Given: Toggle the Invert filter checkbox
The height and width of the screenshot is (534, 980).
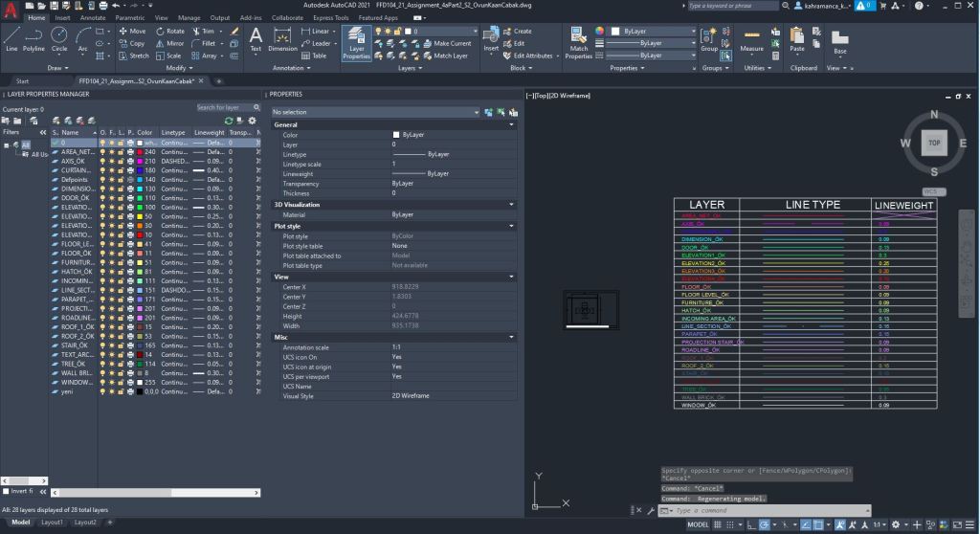Looking at the screenshot, I should coord(7,491).
